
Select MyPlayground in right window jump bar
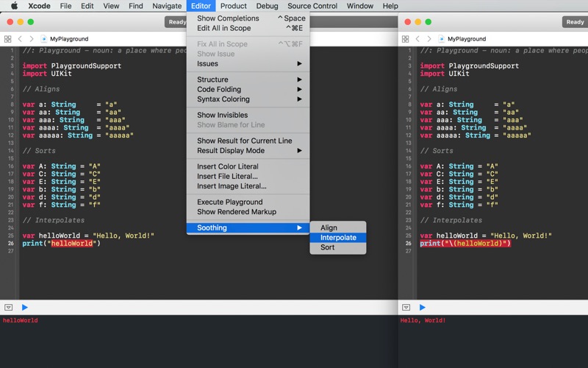[467, 39]
